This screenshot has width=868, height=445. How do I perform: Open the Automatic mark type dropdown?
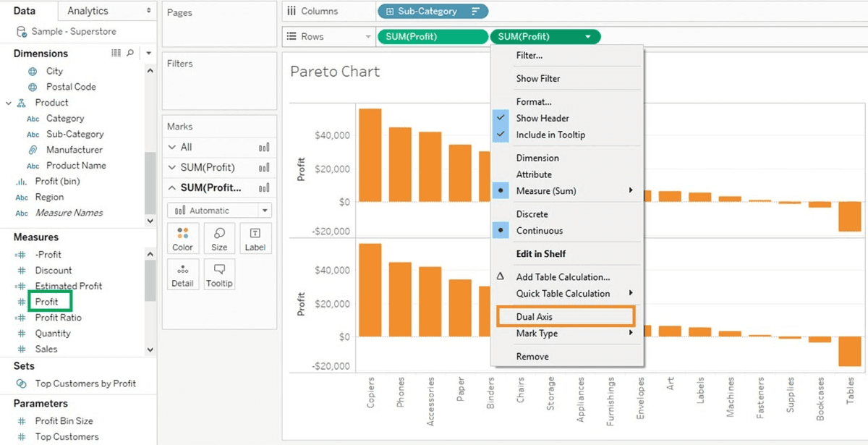219,211
